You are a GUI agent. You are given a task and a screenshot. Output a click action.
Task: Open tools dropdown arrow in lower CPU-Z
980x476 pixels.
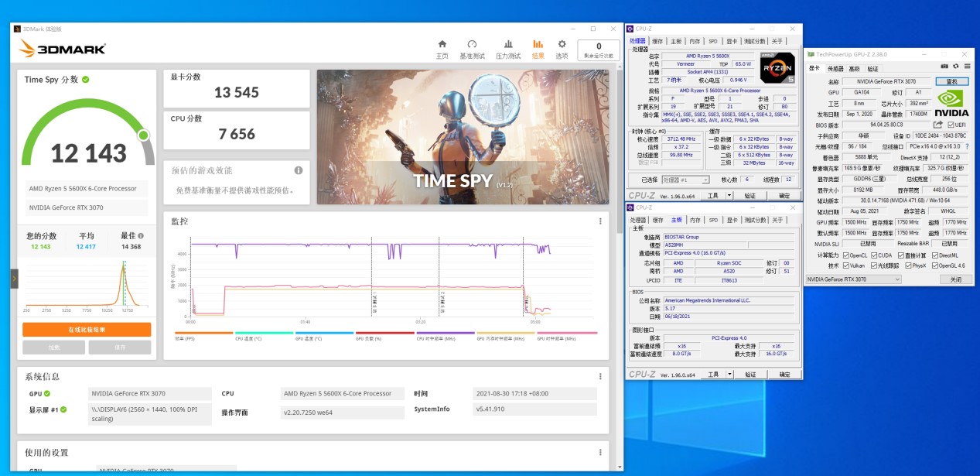pos(731,374)
